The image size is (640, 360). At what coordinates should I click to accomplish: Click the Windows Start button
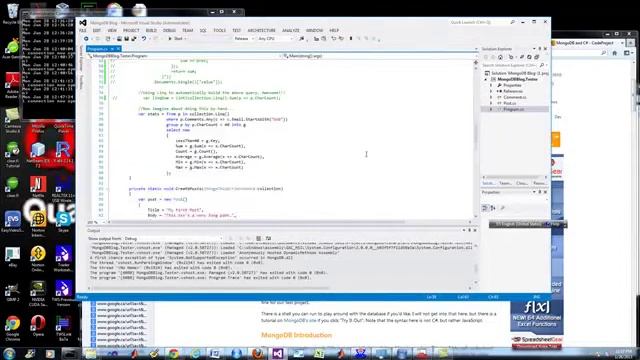(9, 353)
